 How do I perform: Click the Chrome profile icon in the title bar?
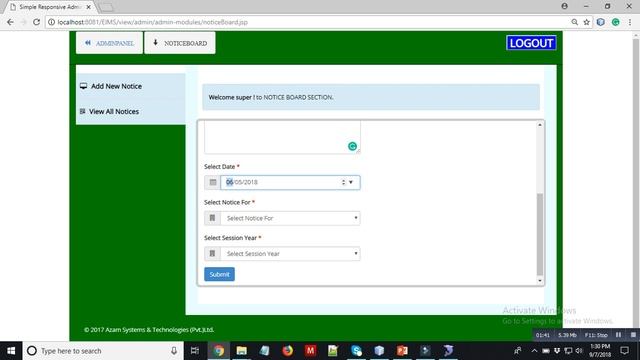[x=564, y=6]
